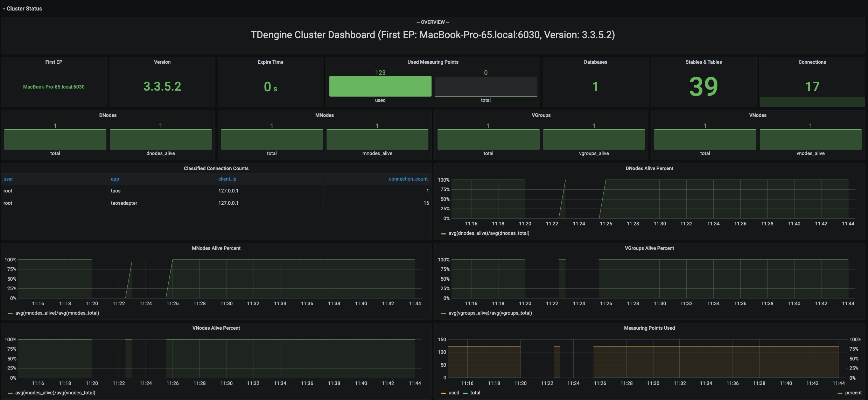This screenshot has height=400, width=868.
Task: Collapse the Cluster Status row chevron
Action: 4,9
